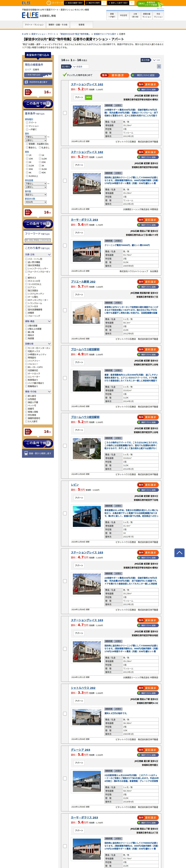Click the red 無料 資料請求 button in the results header
186x868 pixels.
click(x=115, y=75)
